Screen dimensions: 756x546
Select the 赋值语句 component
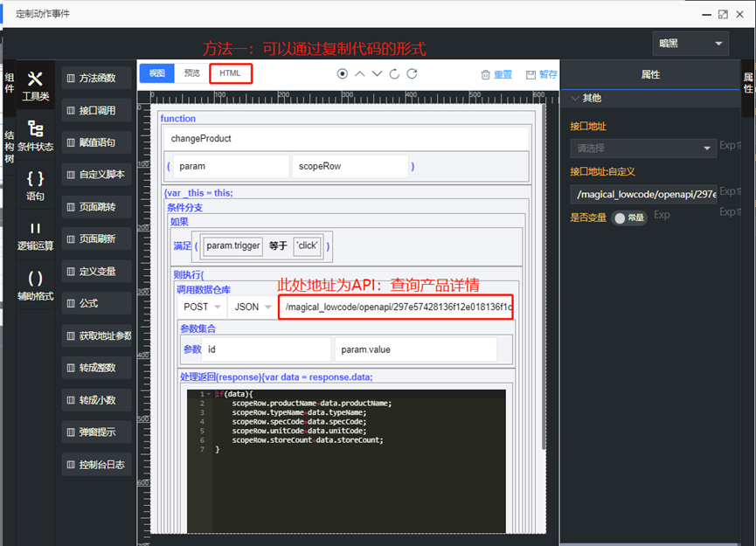(x=97, y=142)
